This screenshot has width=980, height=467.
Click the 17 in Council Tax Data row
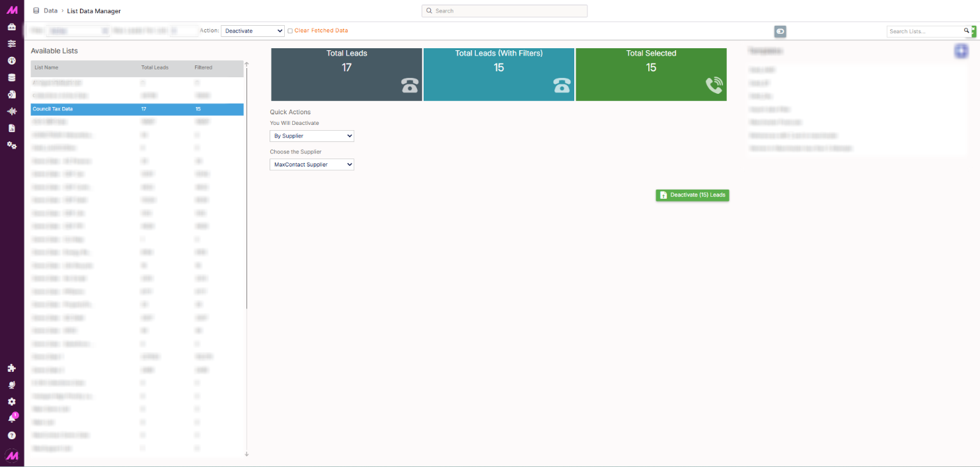tap(143, 109)
